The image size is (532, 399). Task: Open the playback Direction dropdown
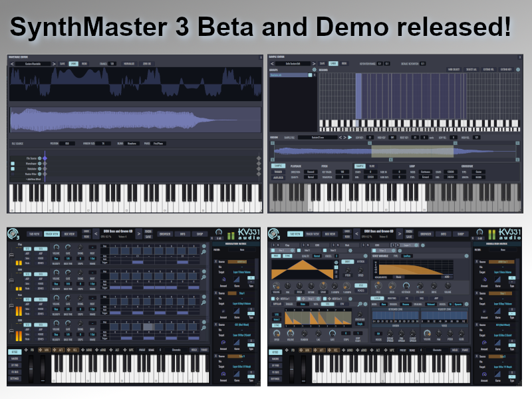pyautogui.click(x=311, y=172)
